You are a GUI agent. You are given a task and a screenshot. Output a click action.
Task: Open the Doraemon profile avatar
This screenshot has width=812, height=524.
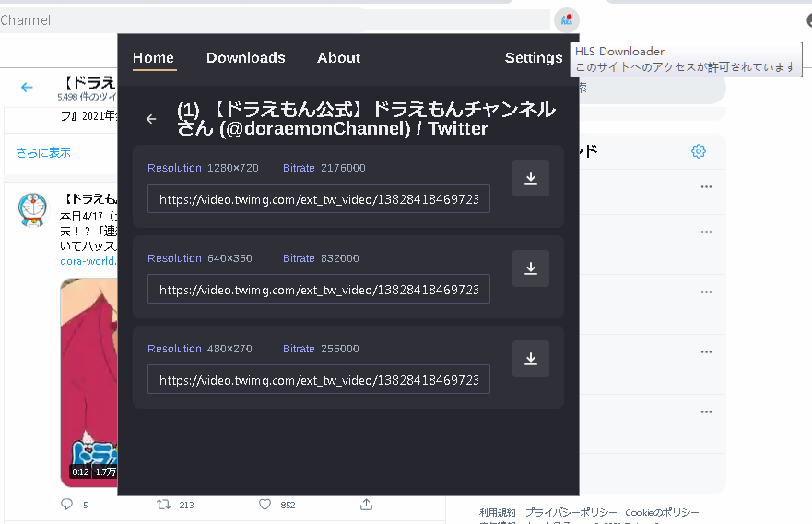[x=33, y=209]
